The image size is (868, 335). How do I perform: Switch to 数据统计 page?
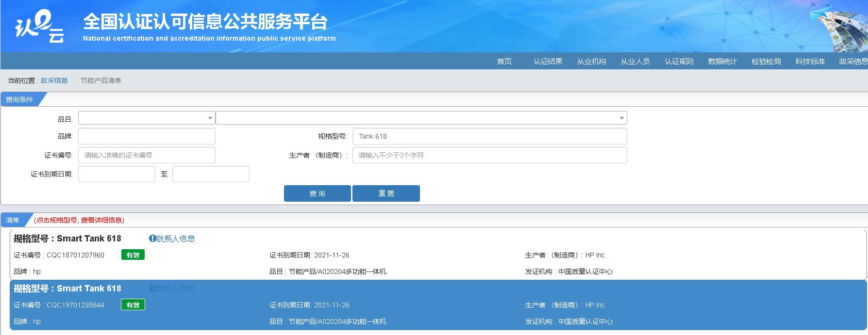coord(723,62)
